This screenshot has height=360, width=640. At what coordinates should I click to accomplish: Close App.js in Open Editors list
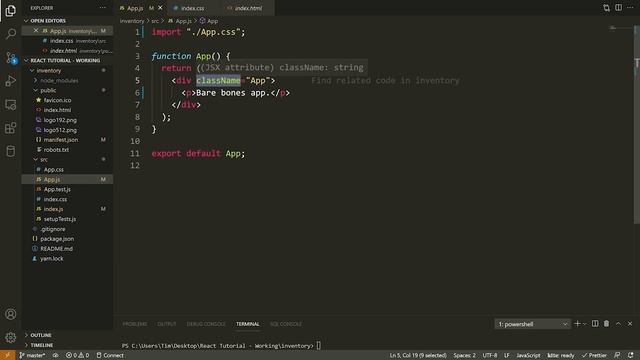[x=36, y=31]
